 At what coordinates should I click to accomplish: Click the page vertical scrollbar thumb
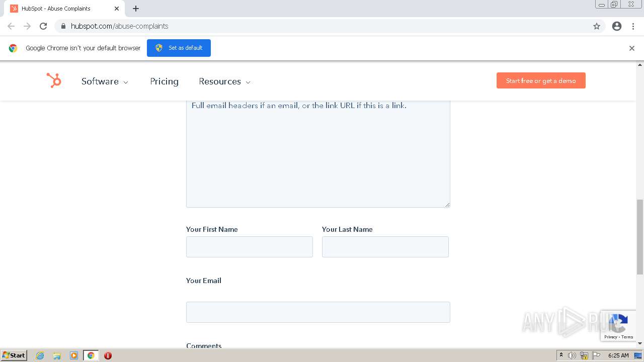[640, 237]
